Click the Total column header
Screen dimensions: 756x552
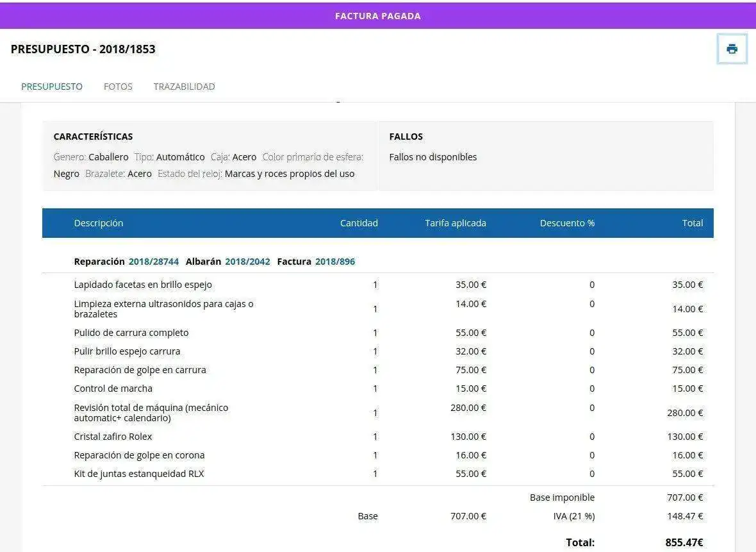[692, 223]
